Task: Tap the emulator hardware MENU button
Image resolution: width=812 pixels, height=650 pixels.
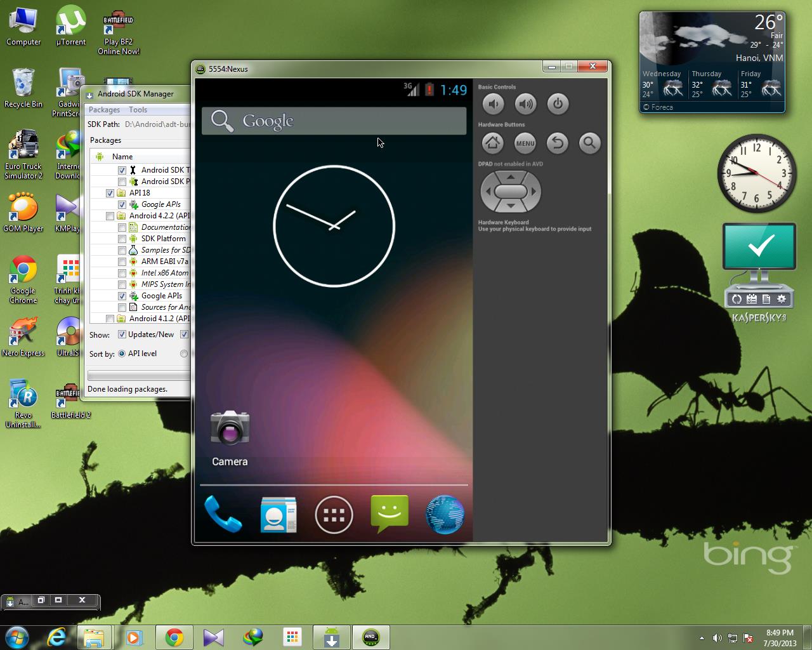Action: [x=525, y=143]
